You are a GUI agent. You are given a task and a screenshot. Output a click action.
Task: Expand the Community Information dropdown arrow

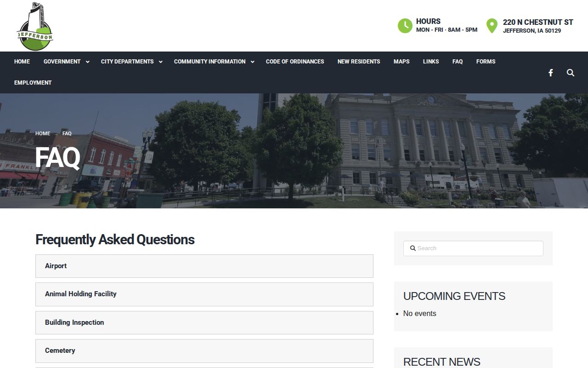pyautogui.click(x=252, y=62)
